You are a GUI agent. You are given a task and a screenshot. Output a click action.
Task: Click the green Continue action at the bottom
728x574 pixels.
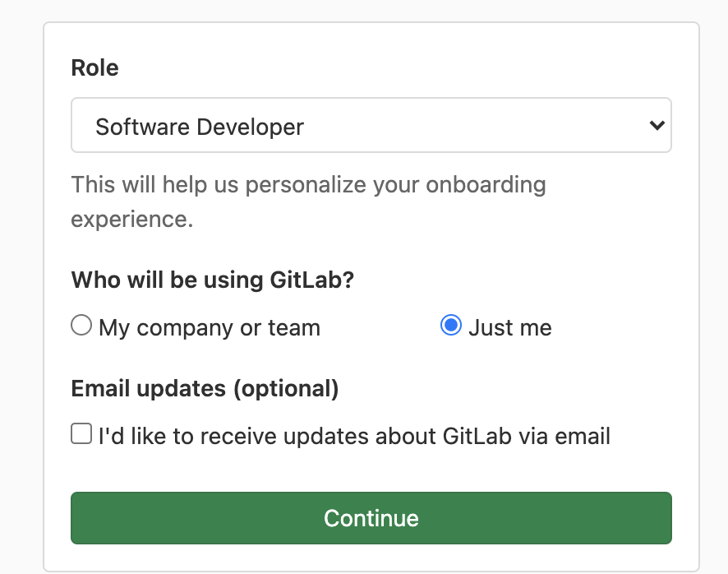[371, 518]
